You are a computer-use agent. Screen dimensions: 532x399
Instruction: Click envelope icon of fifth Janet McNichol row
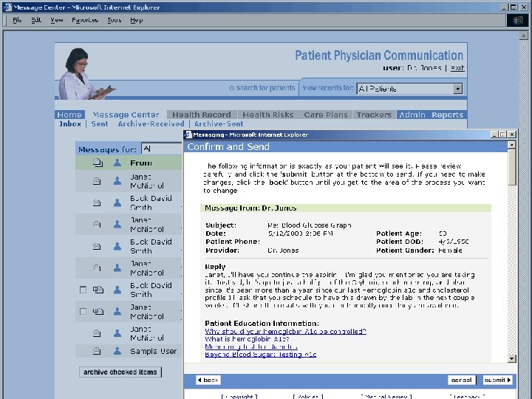point(97,333)
